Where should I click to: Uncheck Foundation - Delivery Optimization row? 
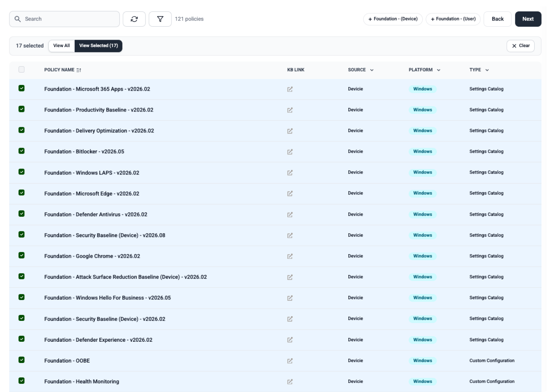click(x=22, y=130)
